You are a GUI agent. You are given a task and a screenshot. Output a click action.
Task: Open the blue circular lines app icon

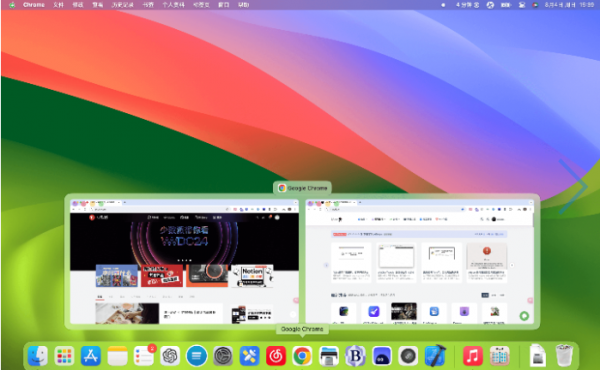point(197,356)
